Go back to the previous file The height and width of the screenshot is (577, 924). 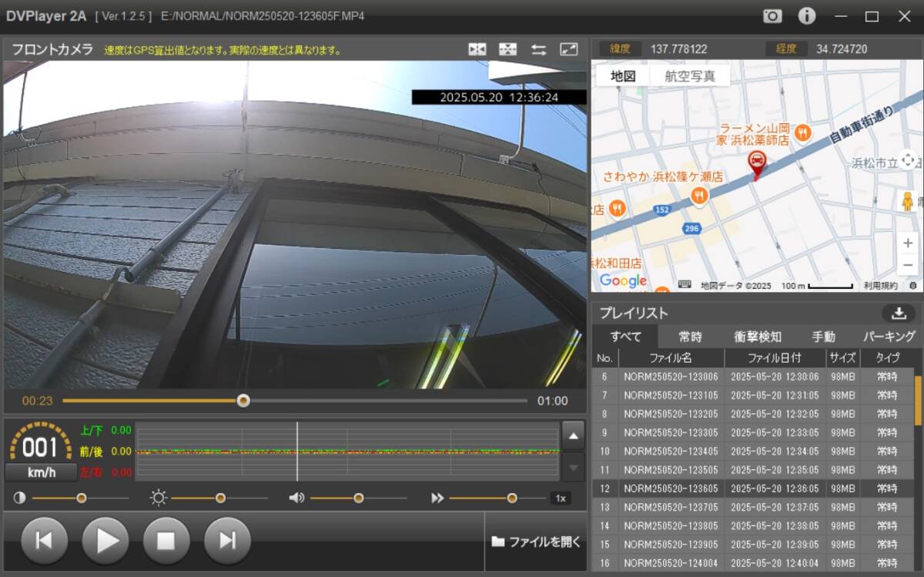click(44, 541)
